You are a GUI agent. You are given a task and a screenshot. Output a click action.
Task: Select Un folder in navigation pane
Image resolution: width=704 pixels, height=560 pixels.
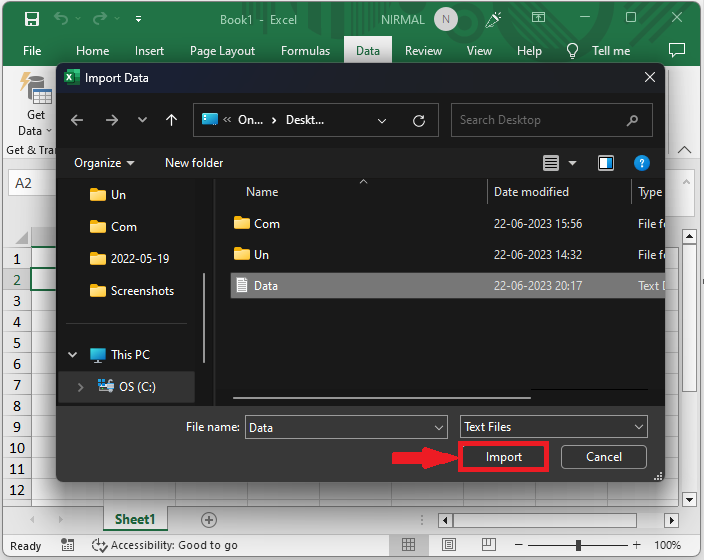tap(108, 195)
